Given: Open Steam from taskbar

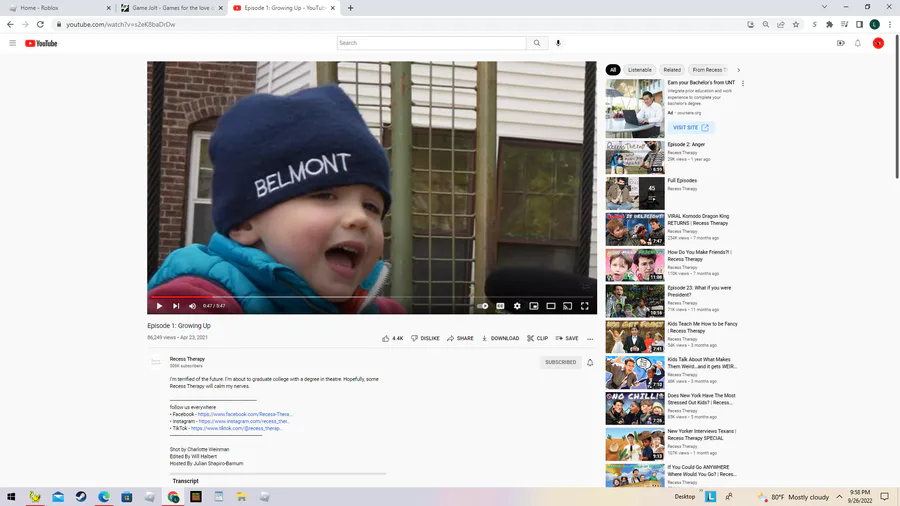Looking at the screenshot, I should 81,497.
